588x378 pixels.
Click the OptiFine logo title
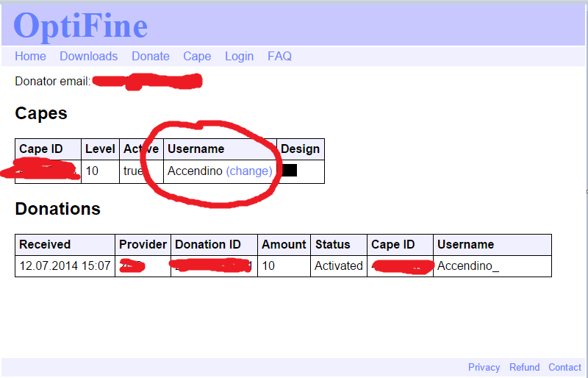point(81,26)
